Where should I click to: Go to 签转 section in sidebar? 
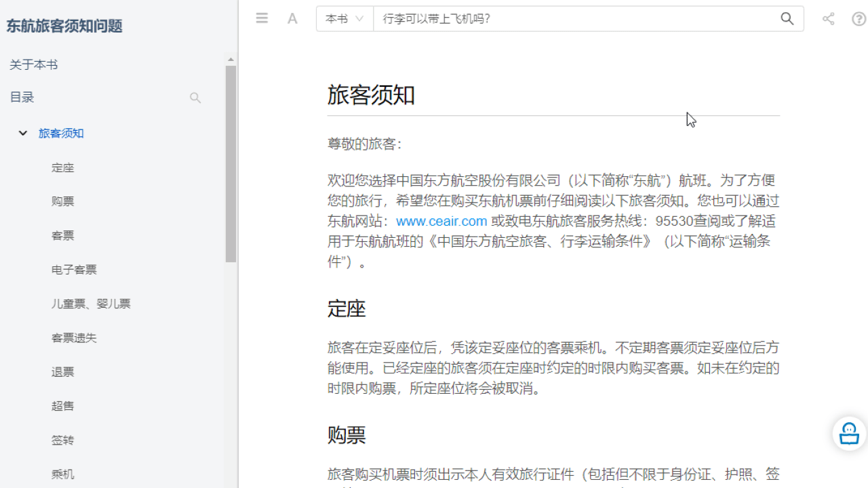pos(62,440)
